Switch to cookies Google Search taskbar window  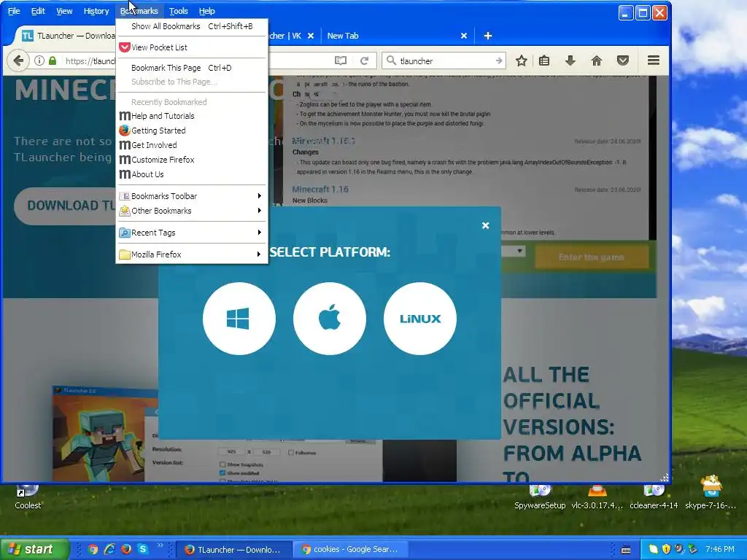point(351,550)
